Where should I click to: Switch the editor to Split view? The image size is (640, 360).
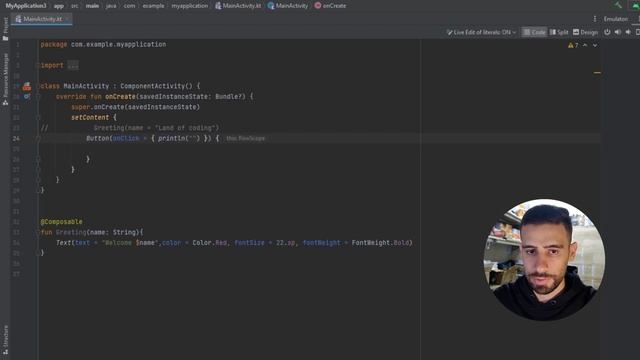tap(559, 32)
